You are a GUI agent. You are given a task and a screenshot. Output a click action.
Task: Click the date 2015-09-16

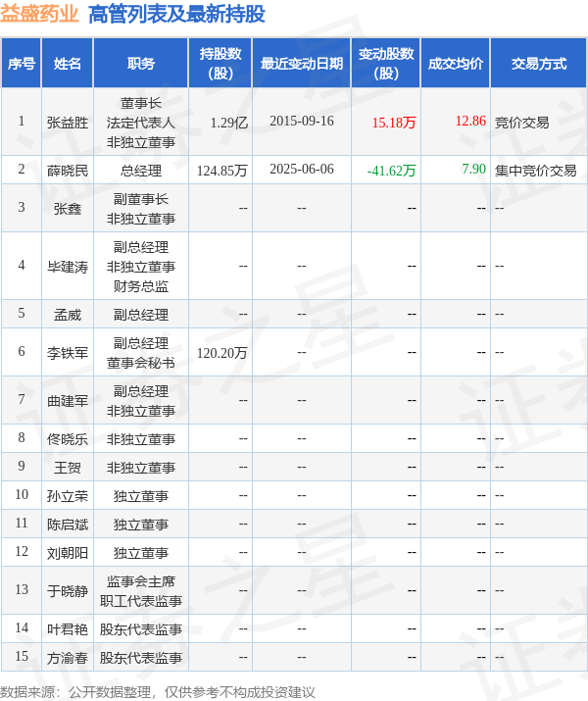302,121
